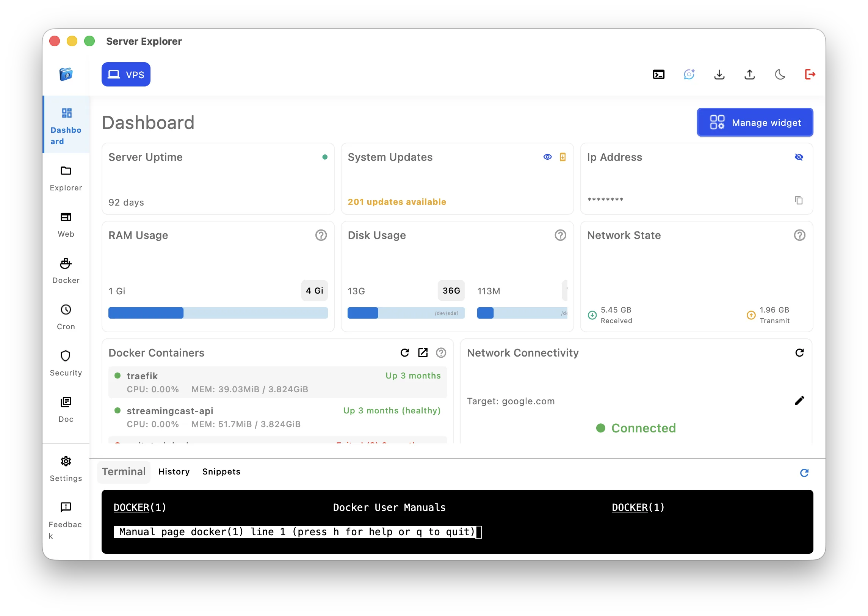Click inside the black terminal pane
Screen dimensions: 868x616
click(x=457, y=522)
